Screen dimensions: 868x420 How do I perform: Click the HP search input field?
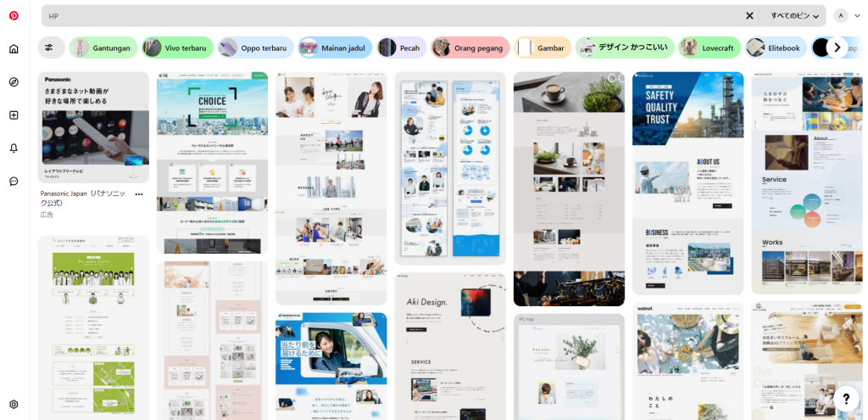click(390, 15)
